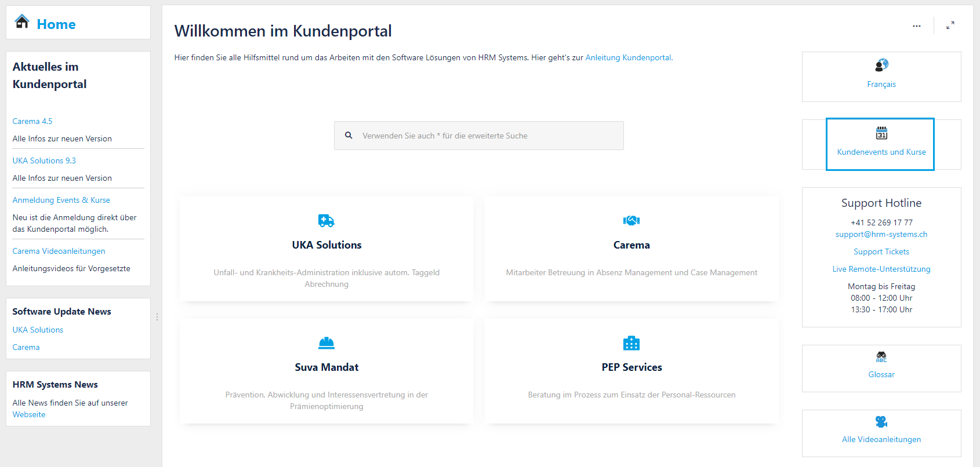Image resolution: width=980 pixels, height=467 pixels.
Task: Open the three-dots more options menu
Action: click(x=917, y=26)
